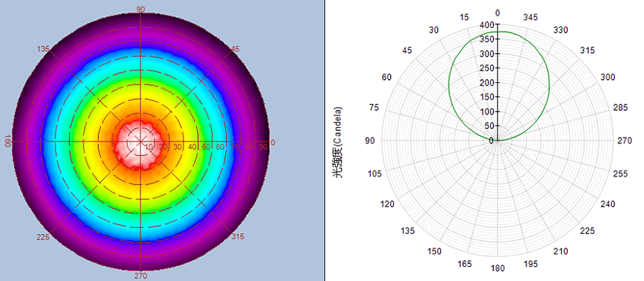
Task: Click the 105 degree label on the polar chart
Action: coord(375,173)
